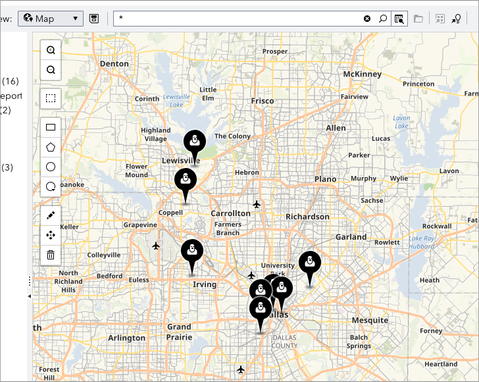Click the zoom in map button

point(51,50)
